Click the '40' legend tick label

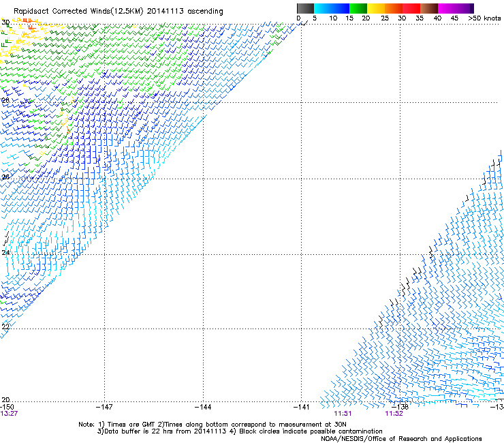click(437, 18)
